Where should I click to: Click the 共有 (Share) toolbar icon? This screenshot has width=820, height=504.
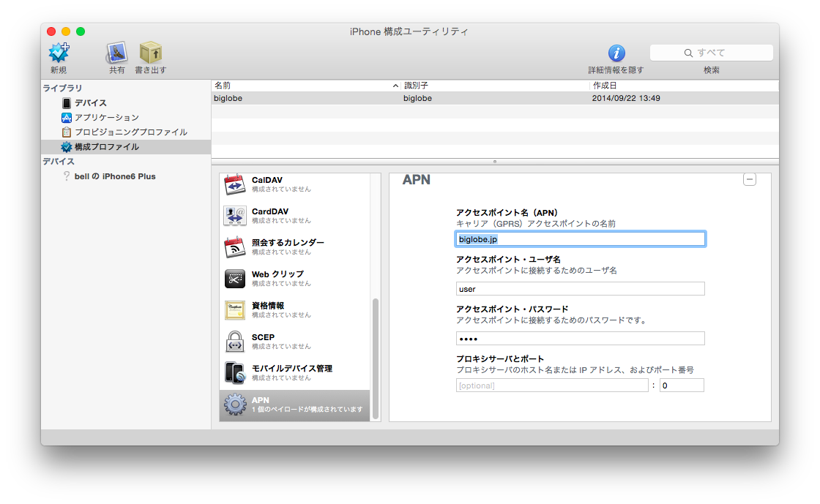pos(116,53)
